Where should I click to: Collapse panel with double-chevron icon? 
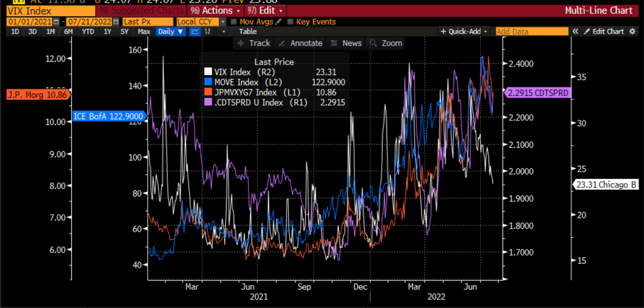[575, 32]
